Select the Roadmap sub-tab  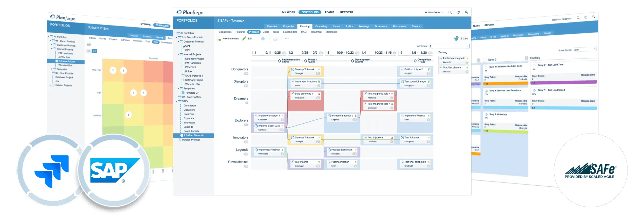(316, 32)
